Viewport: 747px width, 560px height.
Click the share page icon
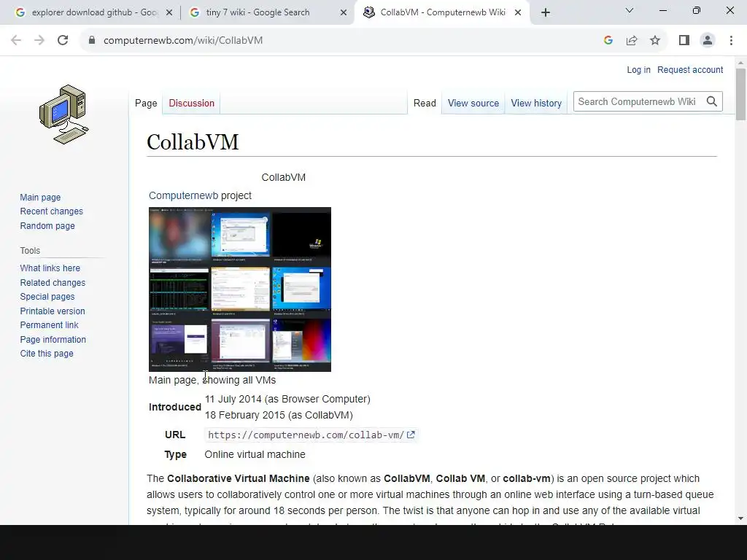(632, 41)
